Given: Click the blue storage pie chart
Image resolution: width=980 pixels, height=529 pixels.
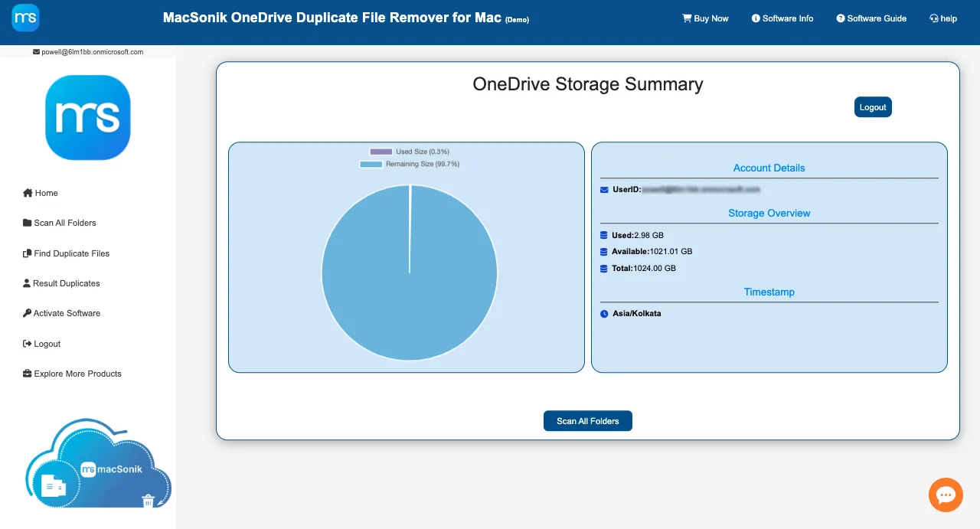Looking at the screenshot, I should [x=410, y=273].
